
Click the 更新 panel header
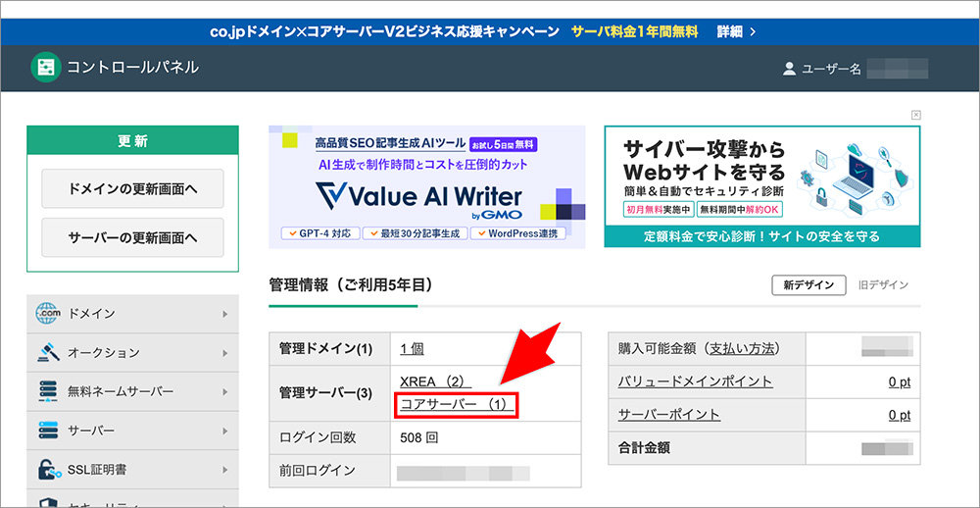(132, 141)
